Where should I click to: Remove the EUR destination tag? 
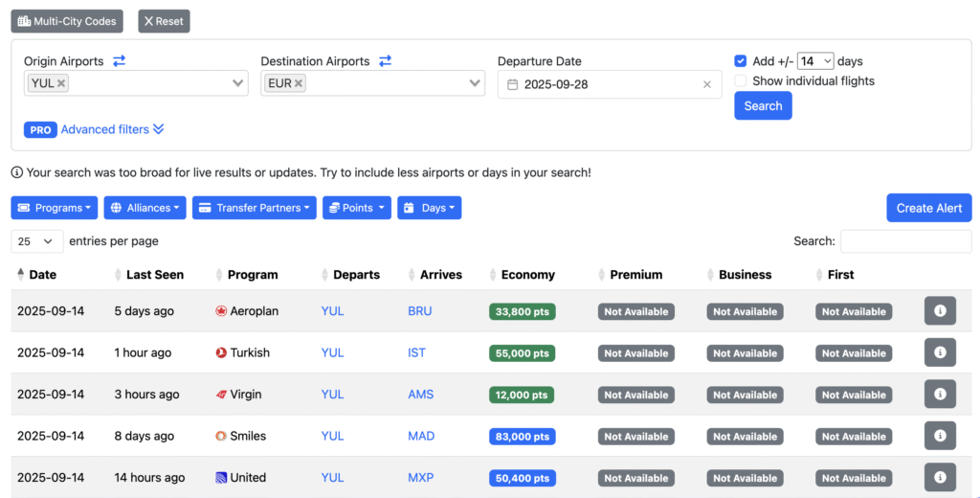coord(299,83)
